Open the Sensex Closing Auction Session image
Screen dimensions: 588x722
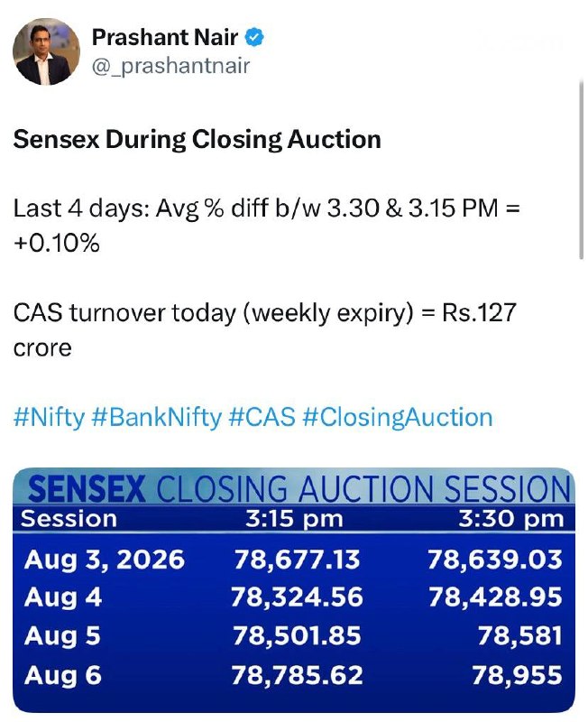(x=294, y=590)
